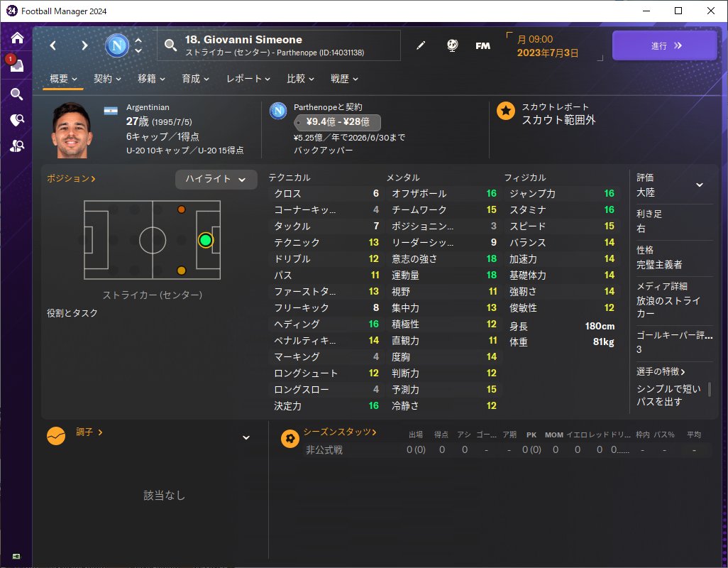
Task: Go back with the left arrow
Action: coord(53,45)
